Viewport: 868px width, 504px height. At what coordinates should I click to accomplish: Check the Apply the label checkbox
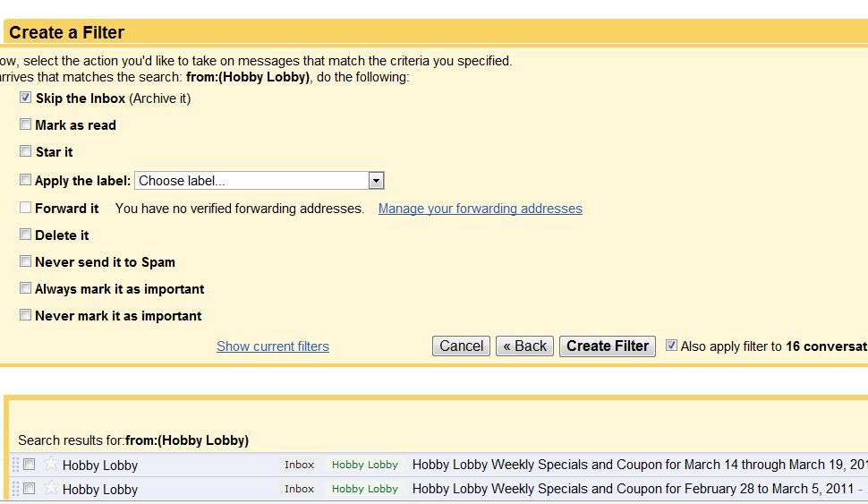[25, 179]
